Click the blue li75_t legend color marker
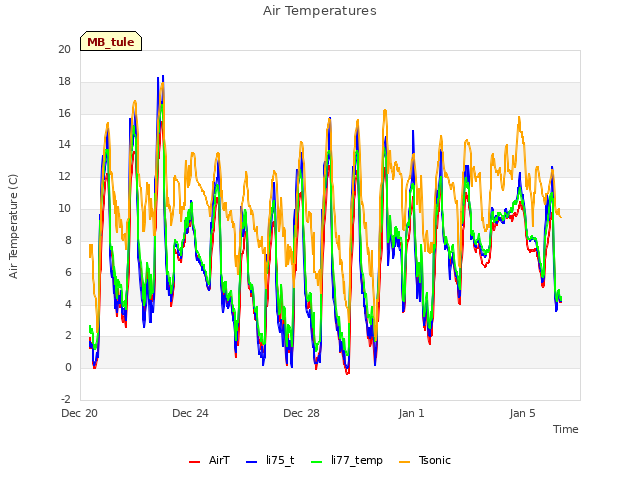 pos(252,462)
